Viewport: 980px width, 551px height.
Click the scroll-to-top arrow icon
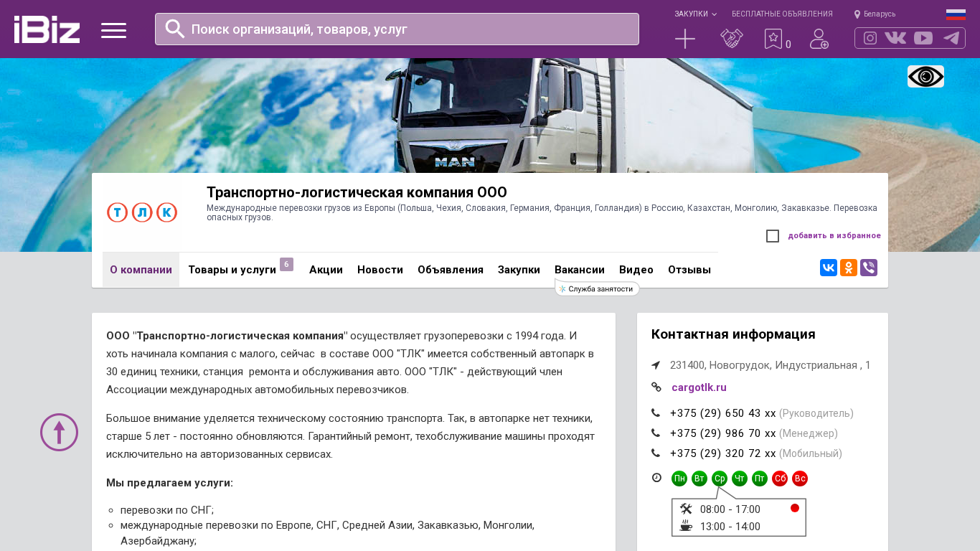59,432
